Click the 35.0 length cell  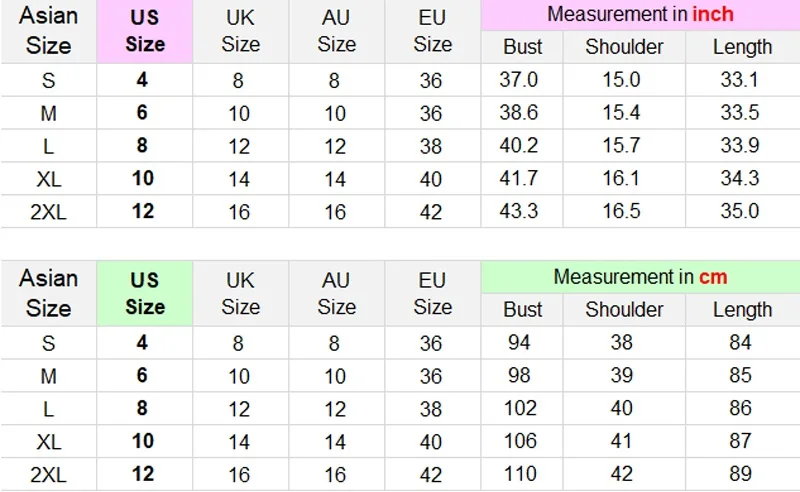click(x=740, y=211)
